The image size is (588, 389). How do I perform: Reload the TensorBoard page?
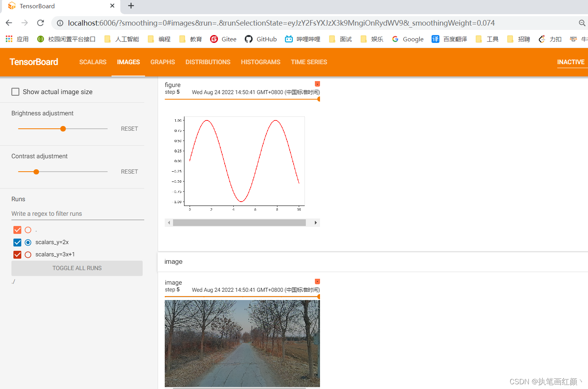[x=41, y=23]
